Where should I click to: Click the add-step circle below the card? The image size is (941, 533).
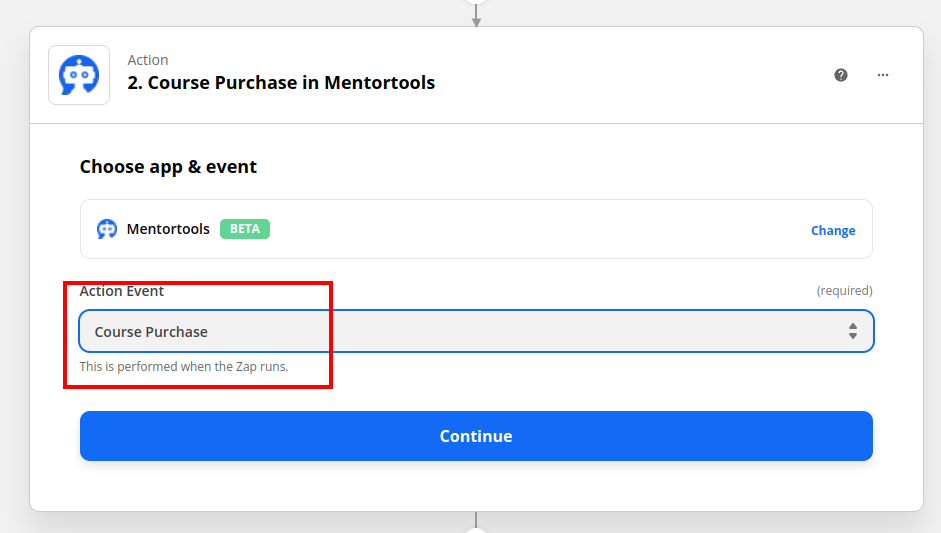click(476, 529)
